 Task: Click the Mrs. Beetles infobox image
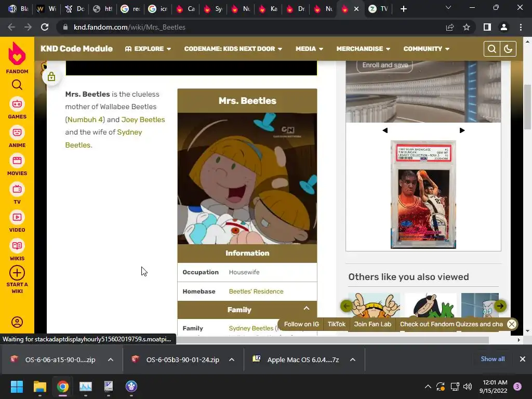click(x=247, y=179)
